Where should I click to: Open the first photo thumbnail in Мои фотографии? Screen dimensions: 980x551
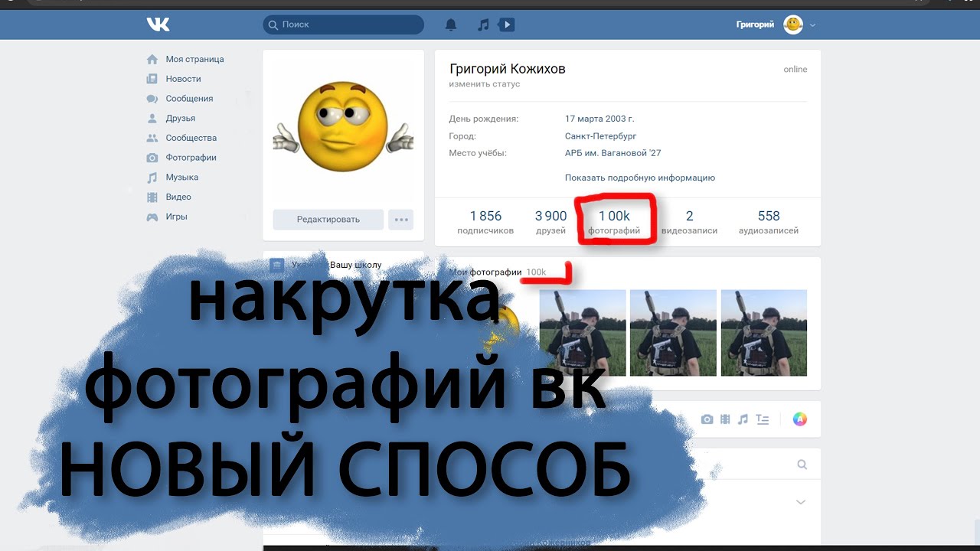coord(582,333)
